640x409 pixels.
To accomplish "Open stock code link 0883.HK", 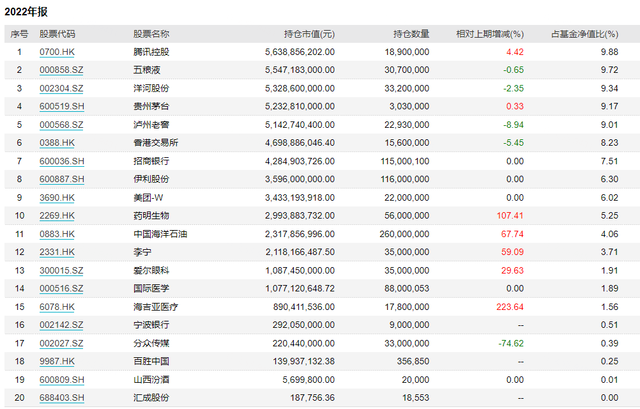I will tap(57, 234).
